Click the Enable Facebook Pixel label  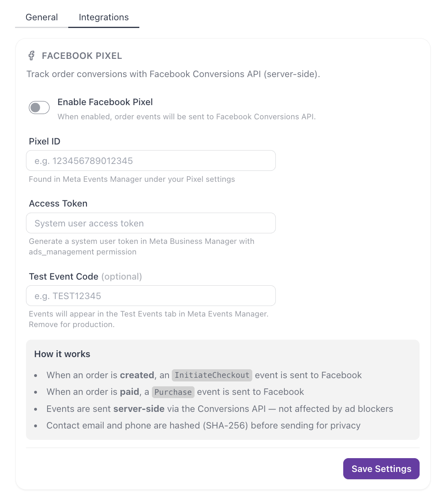105,102
